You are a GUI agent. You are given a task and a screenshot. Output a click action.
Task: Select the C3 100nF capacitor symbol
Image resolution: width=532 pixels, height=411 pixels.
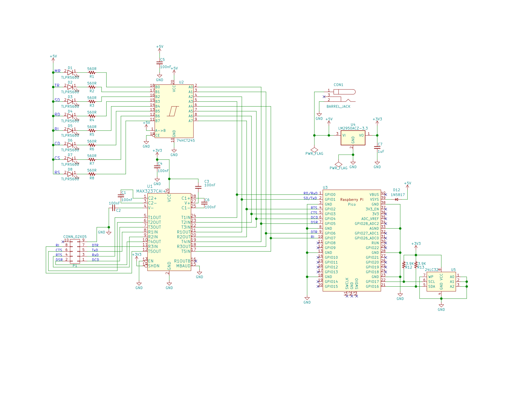(x=198, y=187)
